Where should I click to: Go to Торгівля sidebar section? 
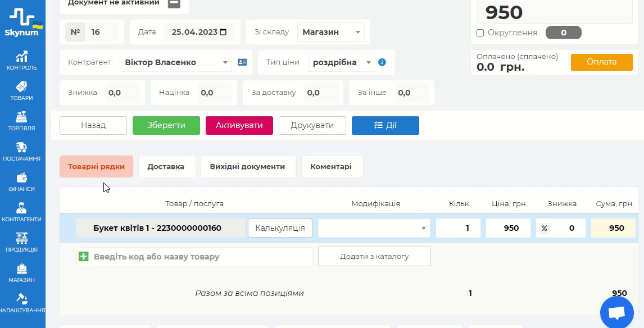pos(22,121)
